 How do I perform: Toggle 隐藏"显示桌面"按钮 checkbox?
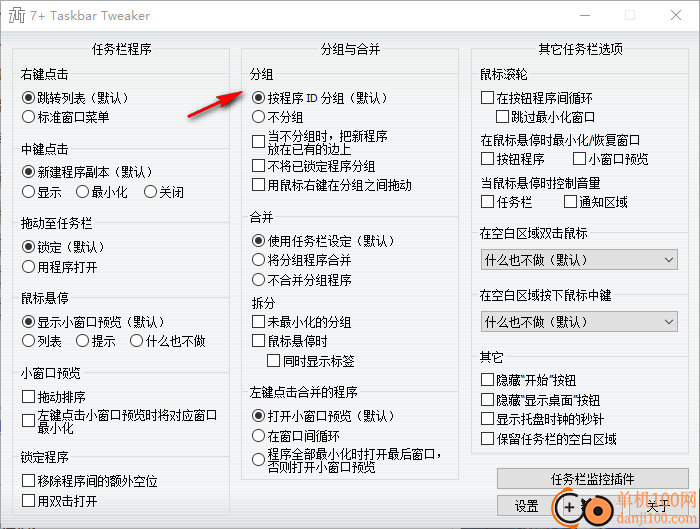[488, 400]
